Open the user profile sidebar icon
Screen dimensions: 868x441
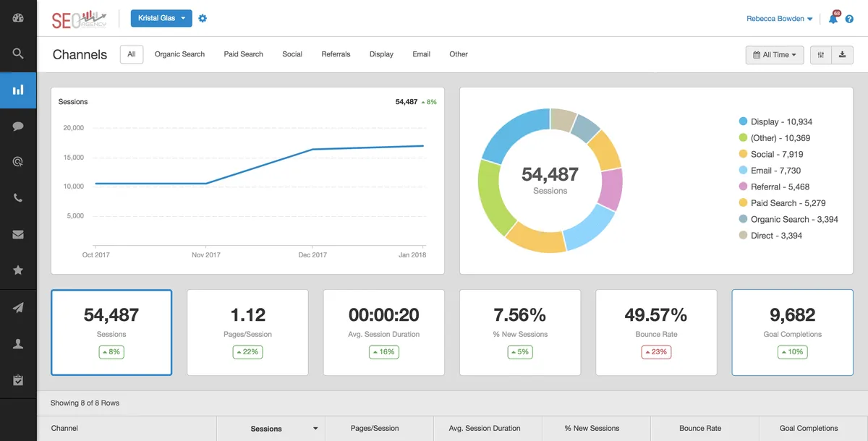[x=18, y=344]
